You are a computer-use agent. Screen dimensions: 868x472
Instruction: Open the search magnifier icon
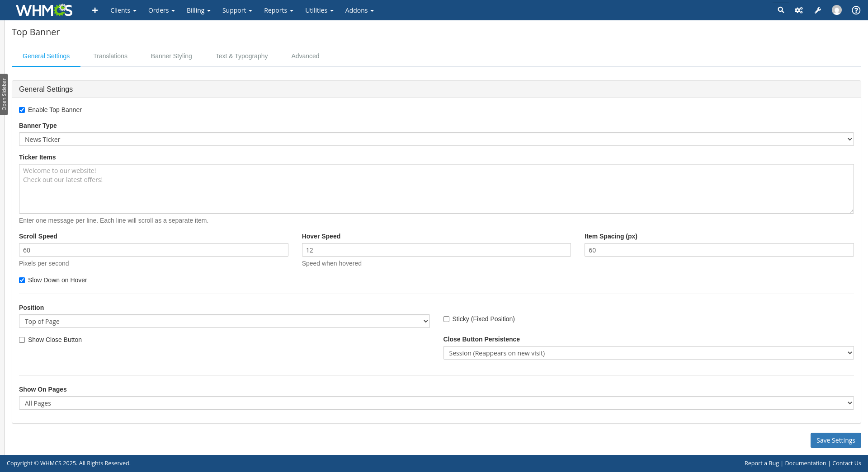pos(781,10)
